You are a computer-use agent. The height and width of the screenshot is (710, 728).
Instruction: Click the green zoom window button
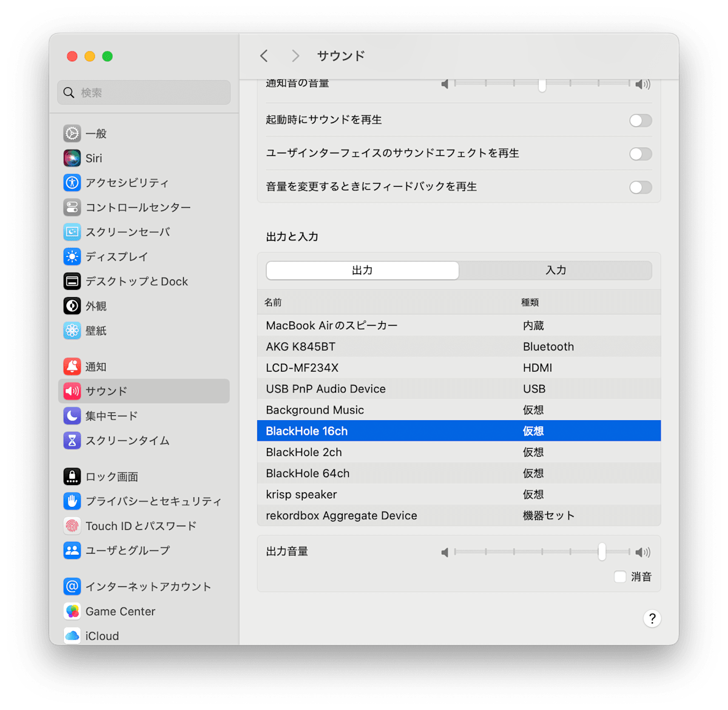click(107, 56)
